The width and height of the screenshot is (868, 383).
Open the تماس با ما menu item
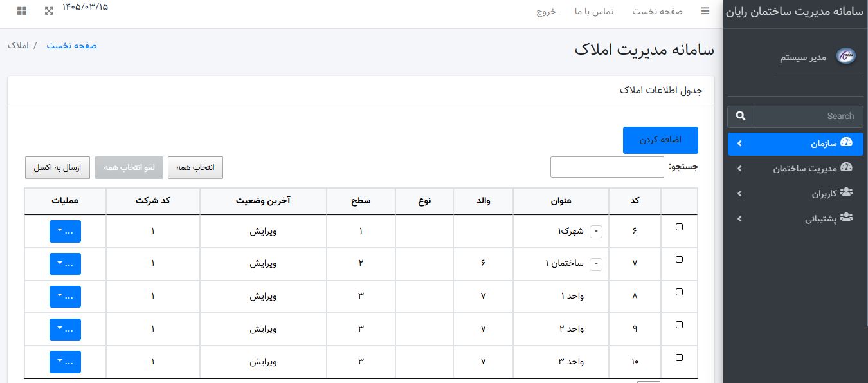(595, 12)
